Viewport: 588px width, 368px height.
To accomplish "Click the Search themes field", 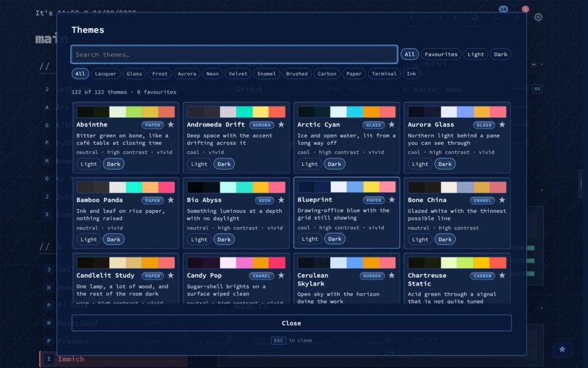I will (234, 55).
